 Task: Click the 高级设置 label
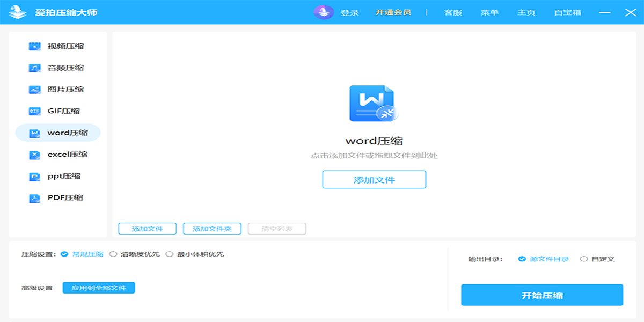click(37, 288)
